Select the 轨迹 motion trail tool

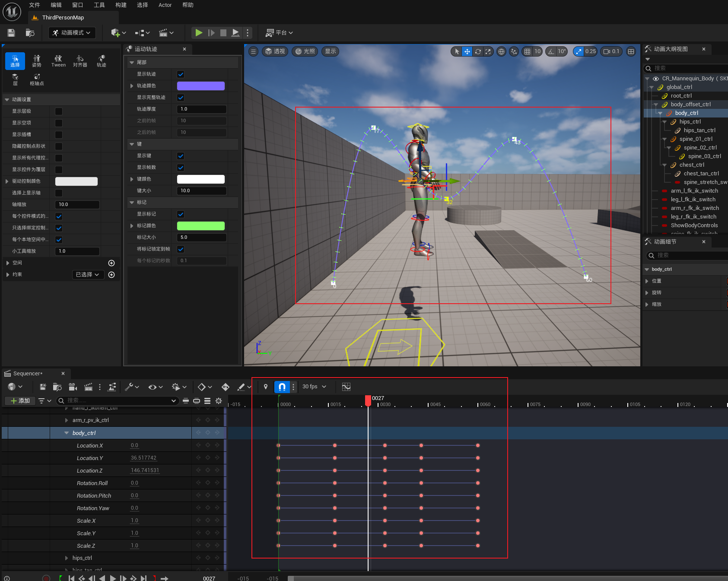click(x=102, y=61)
